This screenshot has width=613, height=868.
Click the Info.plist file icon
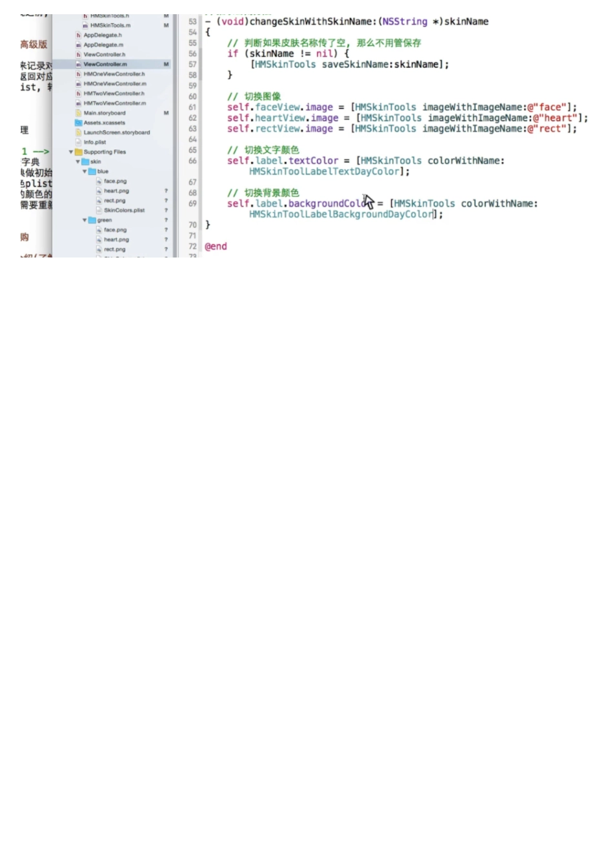79,142
